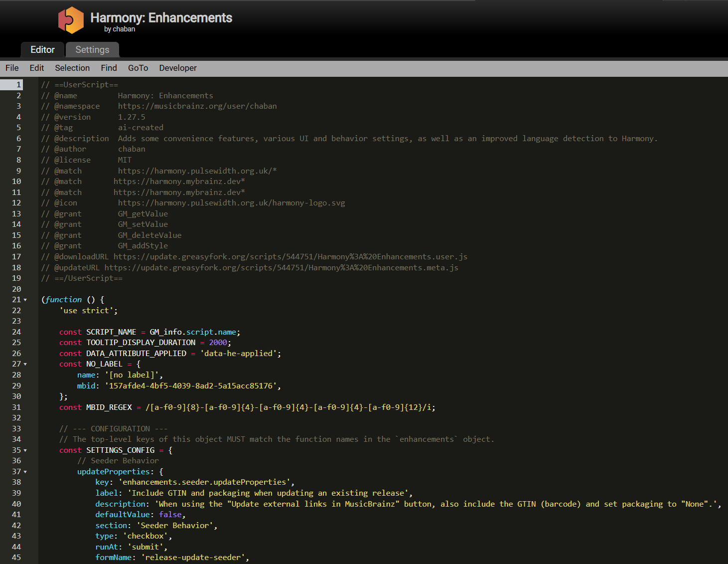Click the 'enhancements.seeder.updateProperties' key string
The width and height of the screenshot is (728, 564).
(x=204, y=482)
